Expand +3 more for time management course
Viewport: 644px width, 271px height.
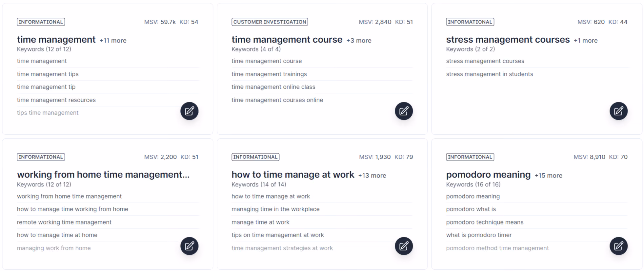(359, 41)
